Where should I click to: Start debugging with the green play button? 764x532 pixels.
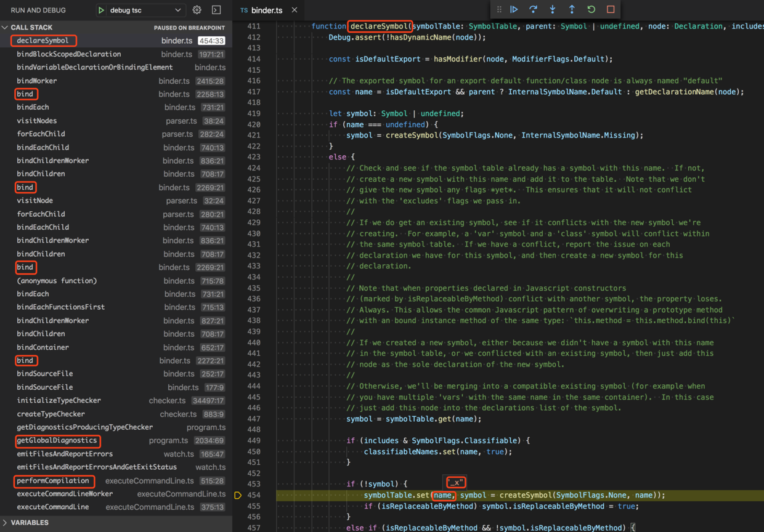click(x=102, y=10)
